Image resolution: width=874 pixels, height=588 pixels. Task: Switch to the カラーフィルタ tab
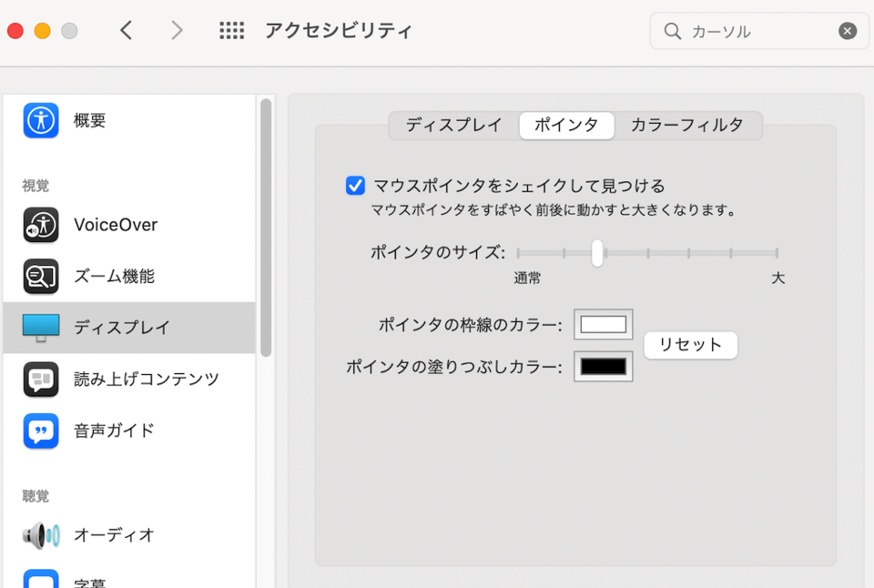coord(687,126)
